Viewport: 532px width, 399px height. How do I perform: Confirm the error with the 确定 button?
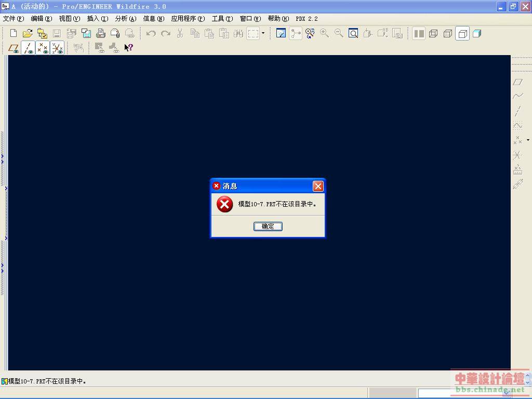pos(268,227)
